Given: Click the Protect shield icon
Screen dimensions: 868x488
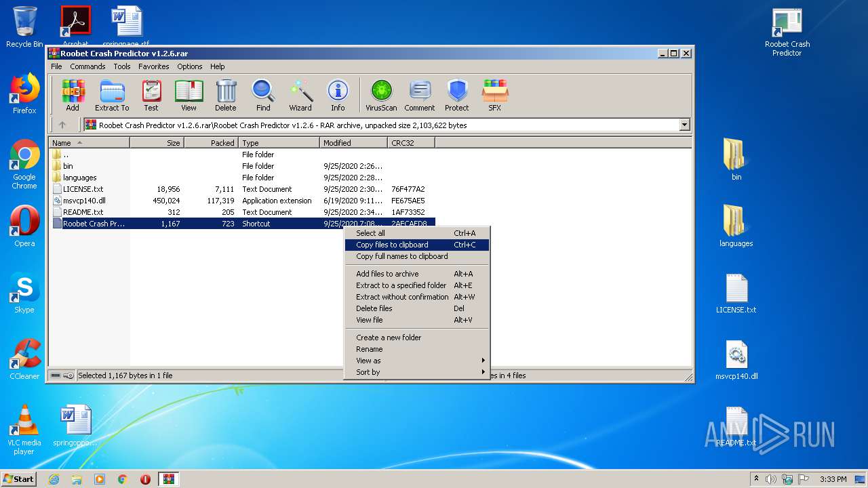Looking at the screenshot, I should click(457, 96).
